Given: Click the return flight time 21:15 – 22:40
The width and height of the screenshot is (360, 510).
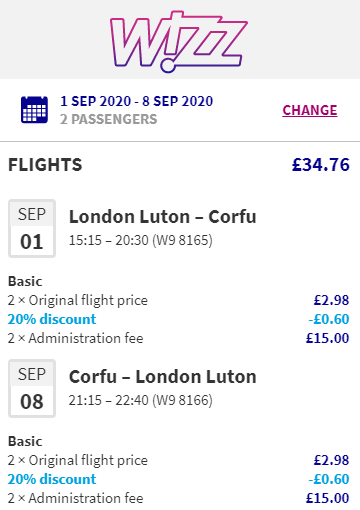Looking at the screenshot, I should [108, 400].
